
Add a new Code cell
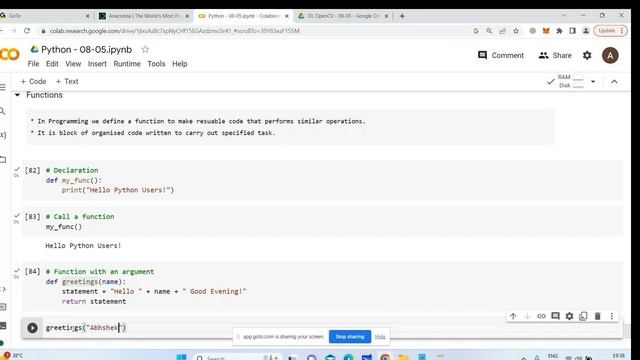(x=33, y=81)
